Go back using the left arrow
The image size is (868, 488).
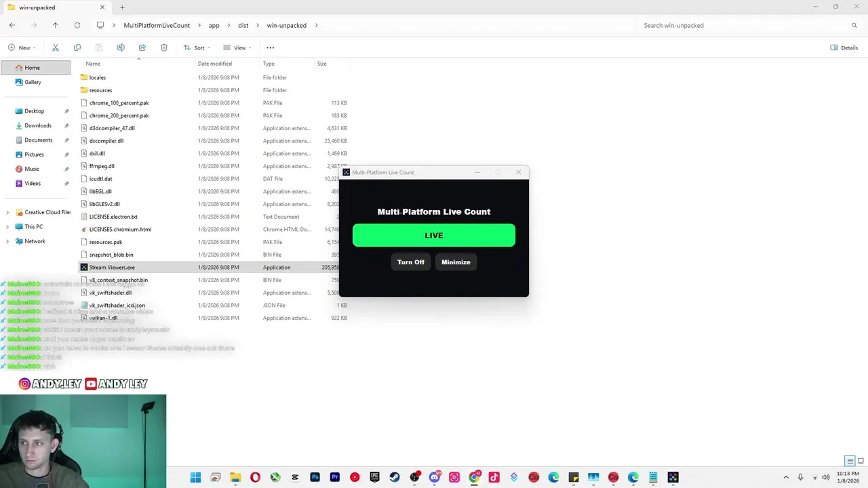[x=12, y=25]
